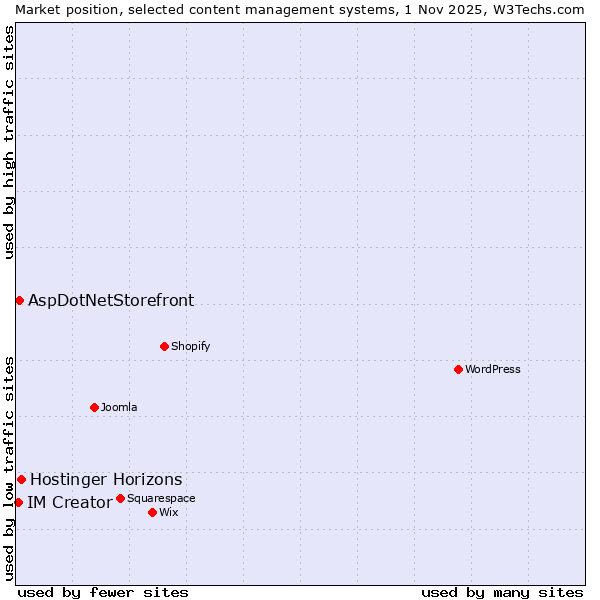
Task: Click the 'used by fewer sites' axis label
Action: pos(103,592)
